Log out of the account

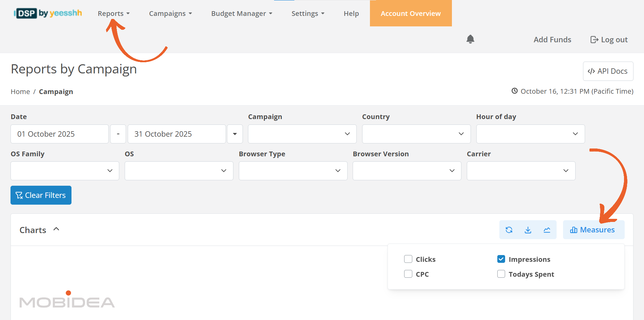pos(609,40)
